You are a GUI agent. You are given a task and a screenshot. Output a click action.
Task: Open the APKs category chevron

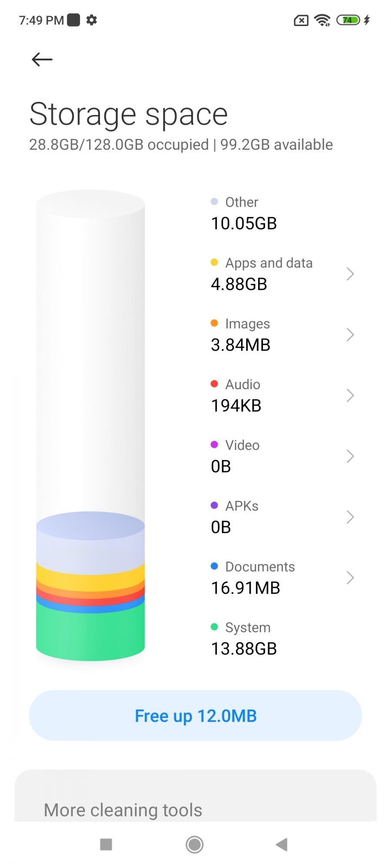pos(350,517)
